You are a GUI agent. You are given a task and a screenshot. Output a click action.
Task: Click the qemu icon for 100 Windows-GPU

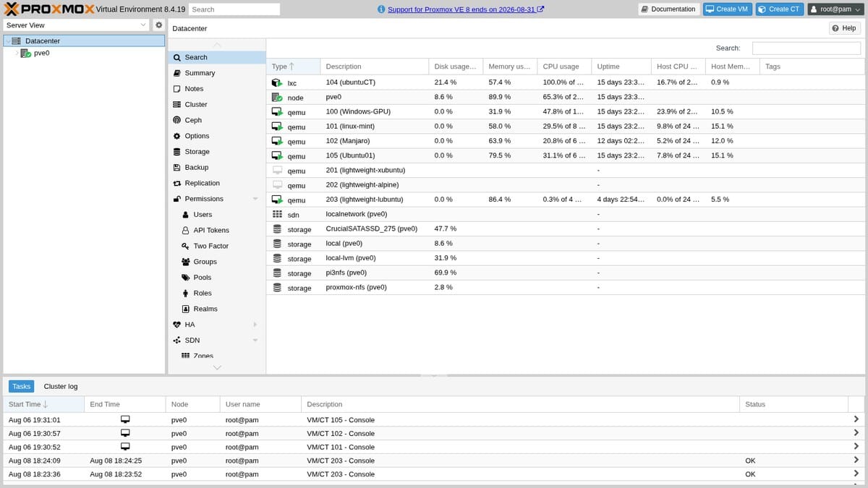[277, 112]
